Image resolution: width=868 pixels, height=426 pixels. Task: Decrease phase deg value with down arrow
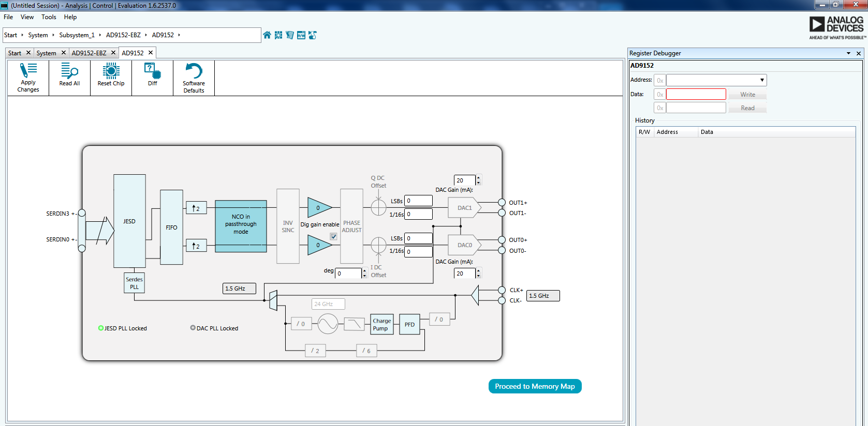364,276
